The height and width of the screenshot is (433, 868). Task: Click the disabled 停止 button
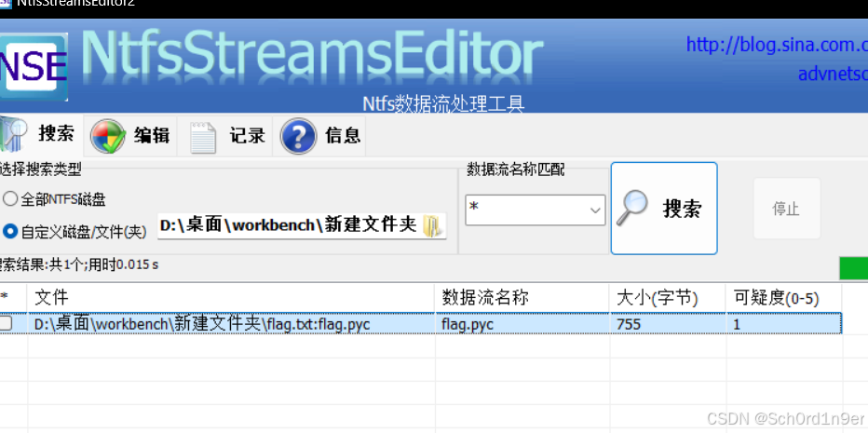pyautogui.click(x=786, y=209)
